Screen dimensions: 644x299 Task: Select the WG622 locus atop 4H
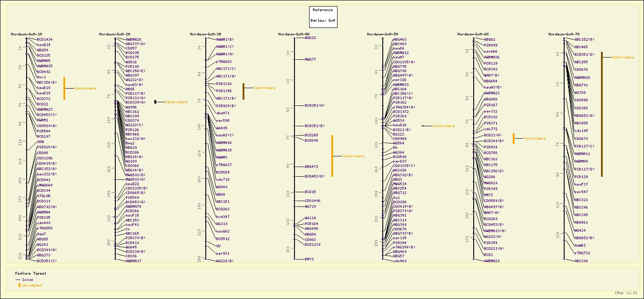(310, 38)
